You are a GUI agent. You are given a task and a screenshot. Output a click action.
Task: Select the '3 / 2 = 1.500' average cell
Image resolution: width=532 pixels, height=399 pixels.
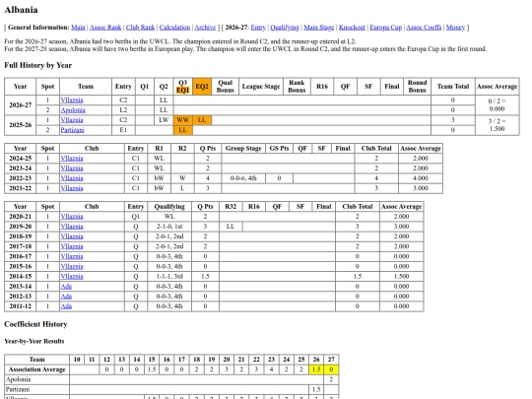point(498,125)
